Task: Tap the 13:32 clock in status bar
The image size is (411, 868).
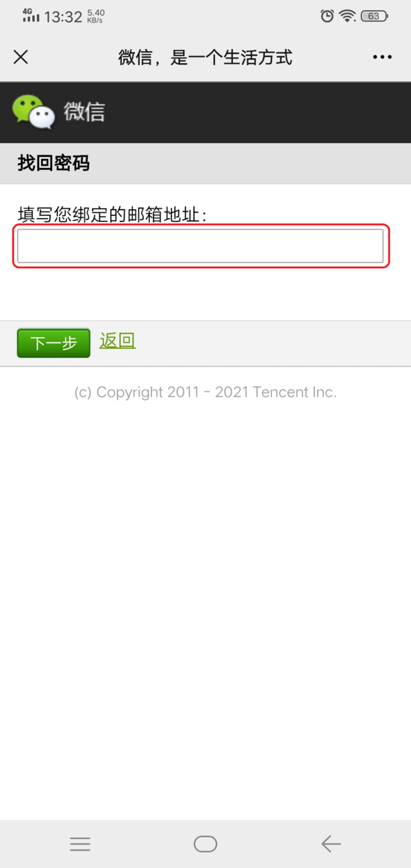Action: [x=63, y=17]
